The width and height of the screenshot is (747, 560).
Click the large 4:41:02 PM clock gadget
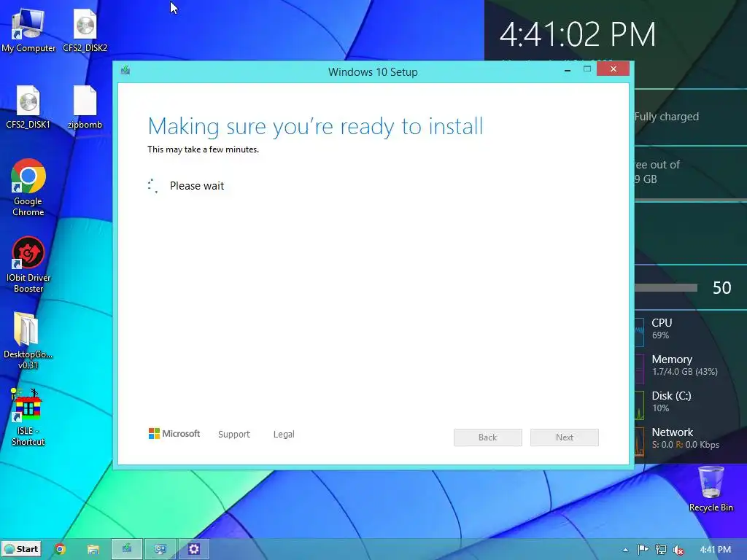click(578, 34)
